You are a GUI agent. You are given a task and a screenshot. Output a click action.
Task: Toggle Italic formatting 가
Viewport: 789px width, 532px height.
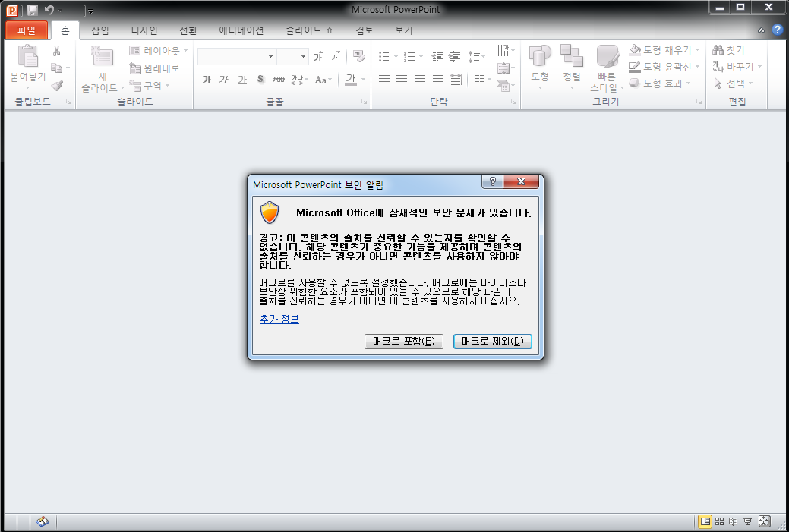click(224, 80)
